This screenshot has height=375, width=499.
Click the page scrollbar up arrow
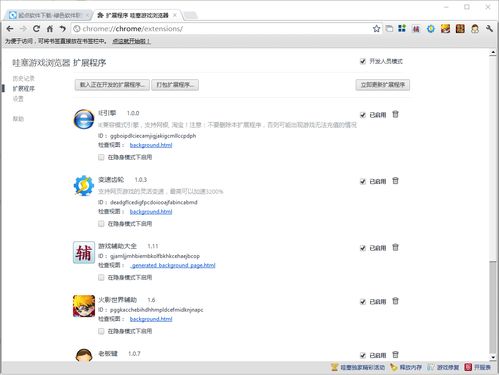coord(493,53)
